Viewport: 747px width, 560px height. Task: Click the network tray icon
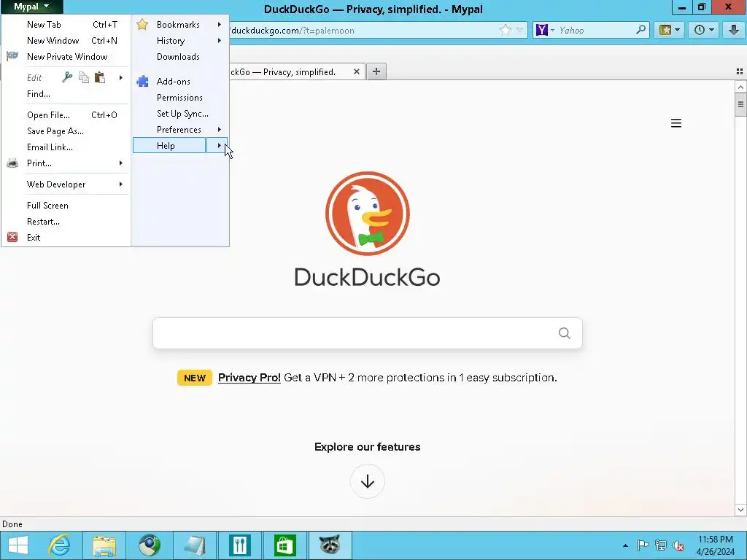[661, 545]
